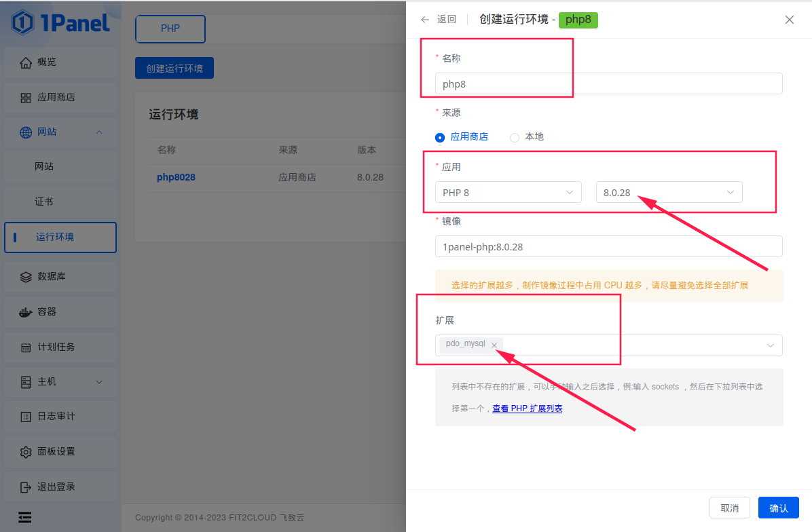The width and height of the screenshot is (812, 532).
Task: Click the 返回 back text
Action: point(446,19)
